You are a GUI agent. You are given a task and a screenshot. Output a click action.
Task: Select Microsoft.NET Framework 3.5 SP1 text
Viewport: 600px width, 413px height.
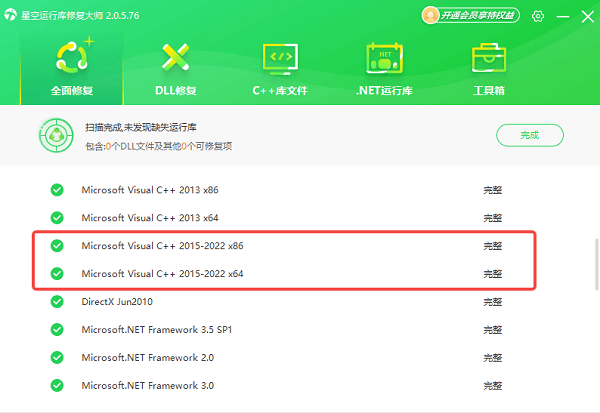coord(157,330)
